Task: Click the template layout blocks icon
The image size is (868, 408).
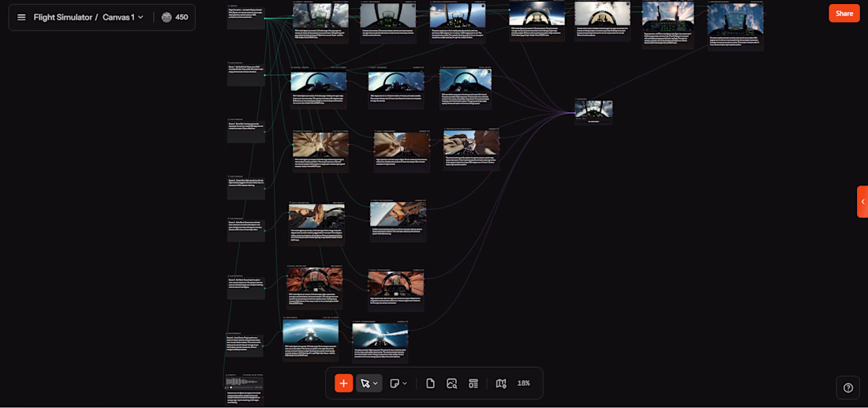Action: click(473, 383)
